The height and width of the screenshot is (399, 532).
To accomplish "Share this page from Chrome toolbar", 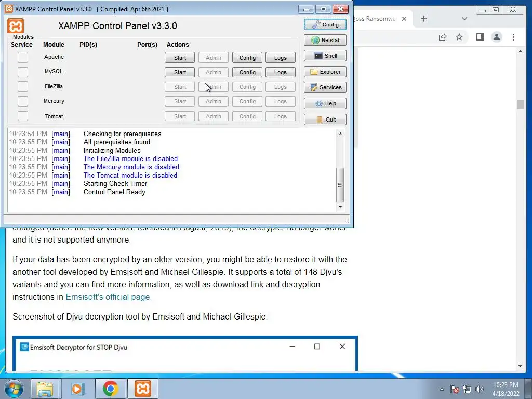I will [443, 37].
